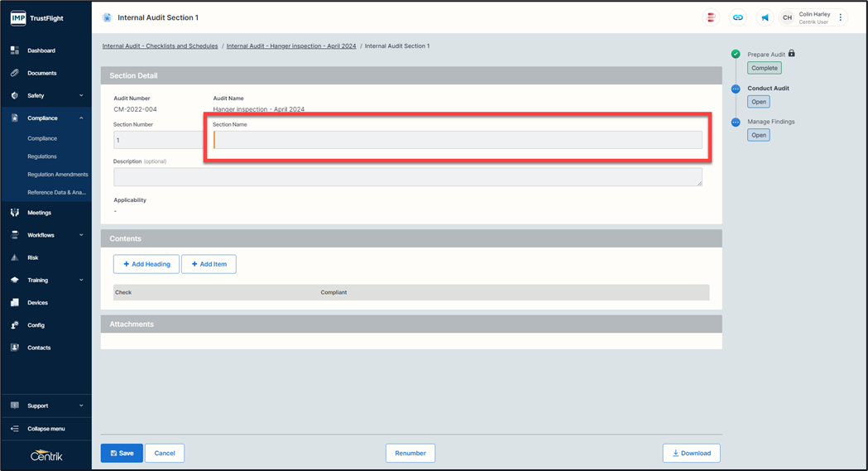Click the Support icon
This screenshot has width=868, height=471.
click(x=15, y=406)
